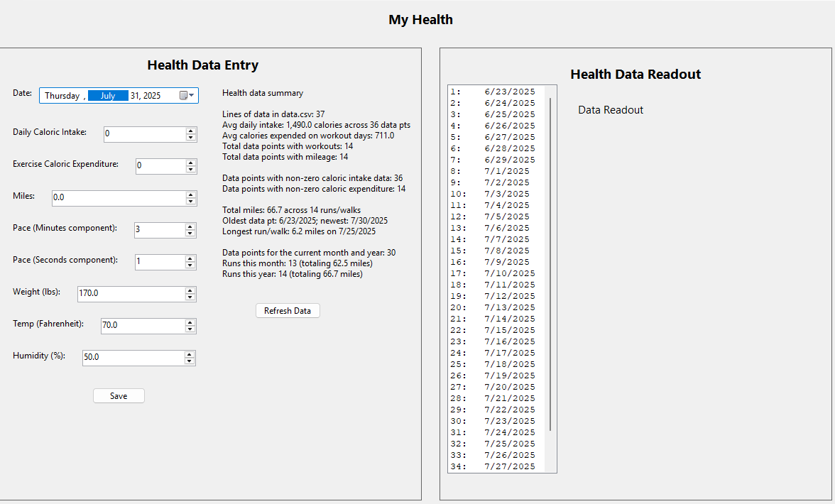Click the Lines of data in data.csv: 37 line
This screenshot has width=835, height=504.
click(273, 114)
